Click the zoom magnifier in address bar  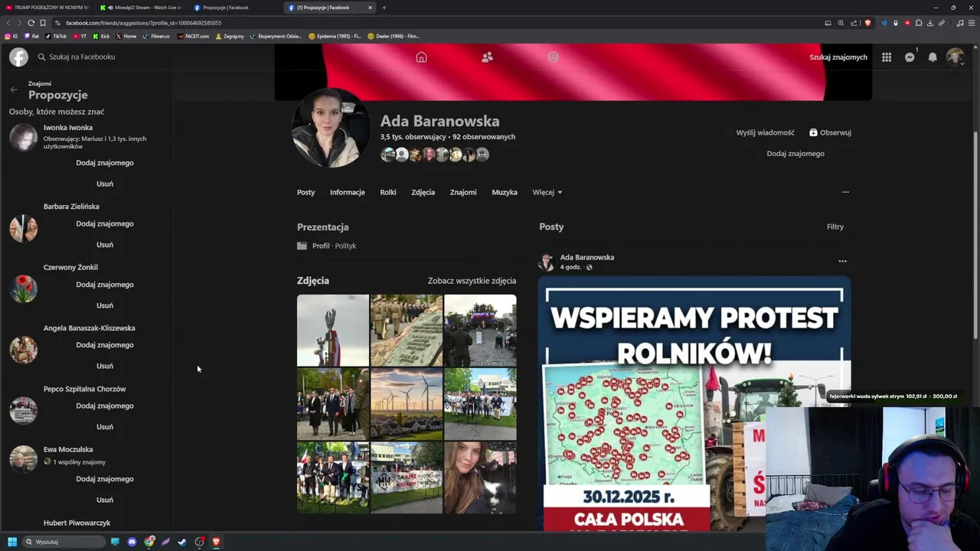pyautogui.click(x=841, y=23)
